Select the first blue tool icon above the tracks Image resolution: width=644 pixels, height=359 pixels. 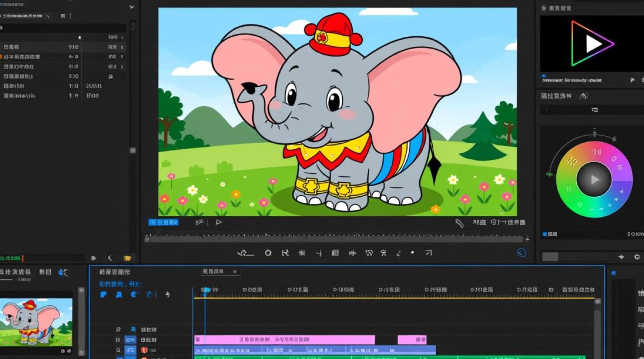(x=103, y=294)
